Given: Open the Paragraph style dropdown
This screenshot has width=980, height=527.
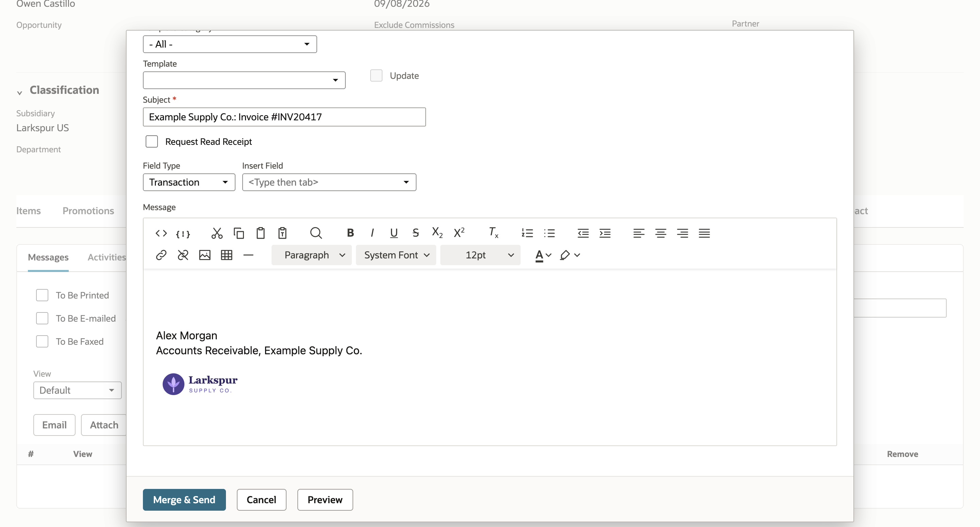Looking at the screenshot, I should (311, 255).
